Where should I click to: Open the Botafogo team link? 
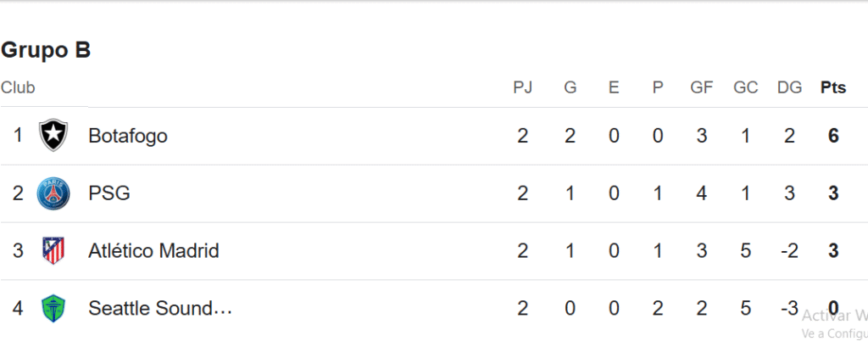pos(128,136)
